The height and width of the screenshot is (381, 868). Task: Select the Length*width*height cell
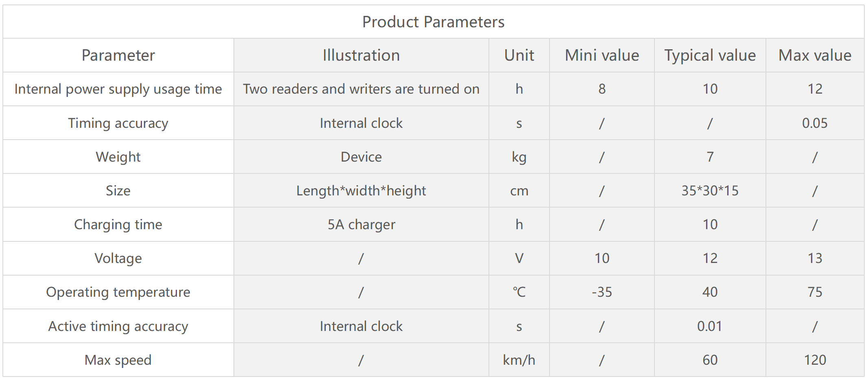click(361, 190)
